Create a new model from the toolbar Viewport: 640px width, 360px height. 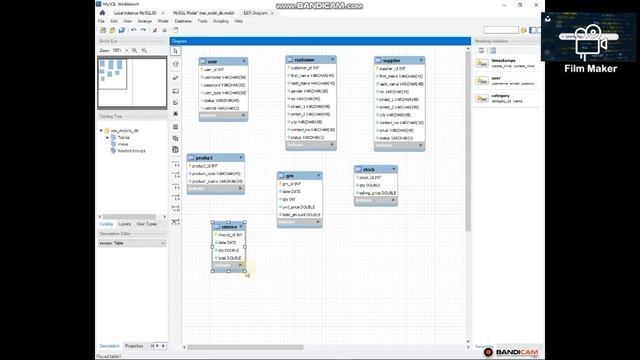103,30
